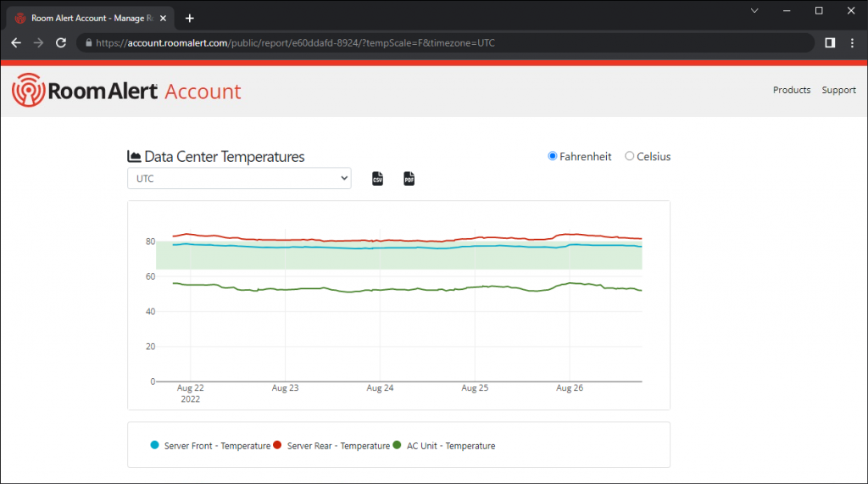Viewport: 868px width, 484px height.
Task: Open Chrome's three-dot menu
Action: (852, 42)
